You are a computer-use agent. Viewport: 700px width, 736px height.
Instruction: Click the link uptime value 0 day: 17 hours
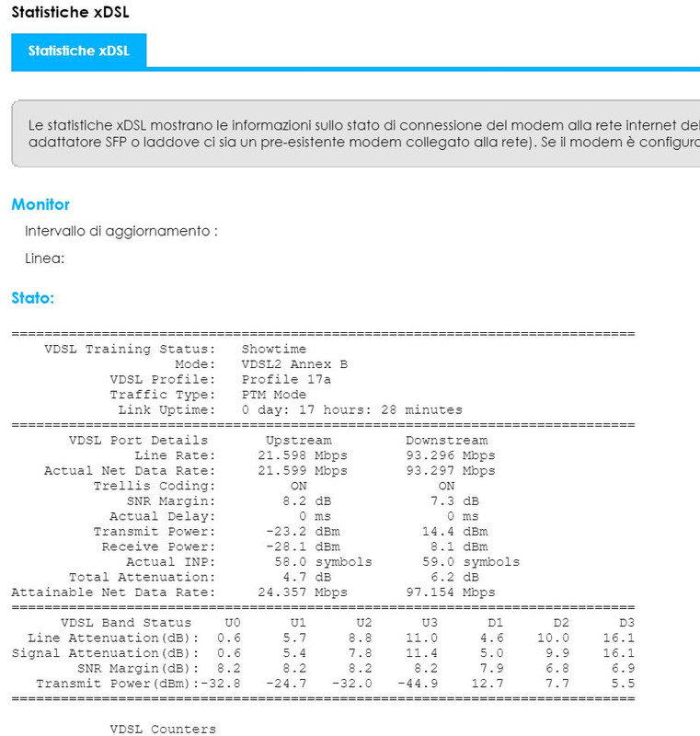(352, 409)
